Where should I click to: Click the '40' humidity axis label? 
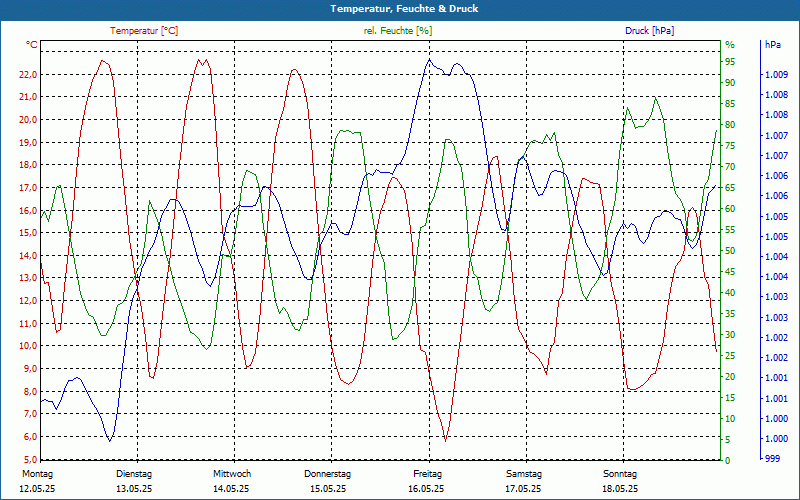tap(730, 292)
